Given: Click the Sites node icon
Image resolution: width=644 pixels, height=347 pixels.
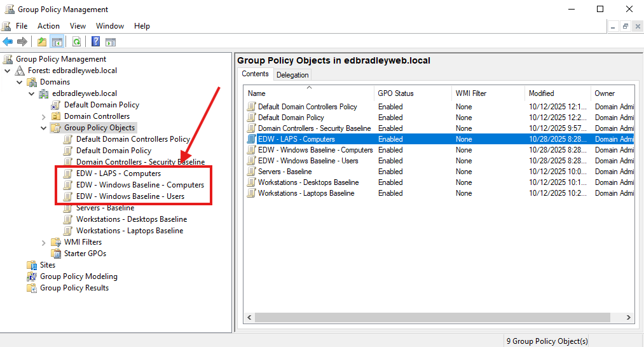Looking at the screenshot, I should coord(32,265).
